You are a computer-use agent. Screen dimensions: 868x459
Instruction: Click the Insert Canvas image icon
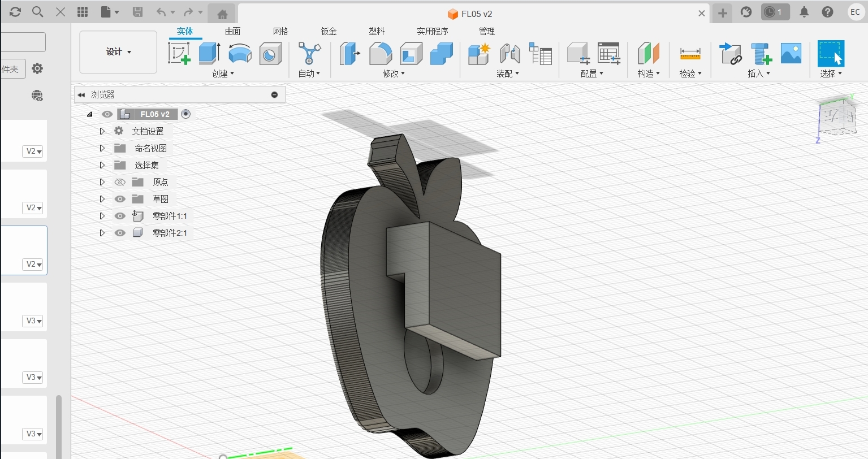click(791, 54)
